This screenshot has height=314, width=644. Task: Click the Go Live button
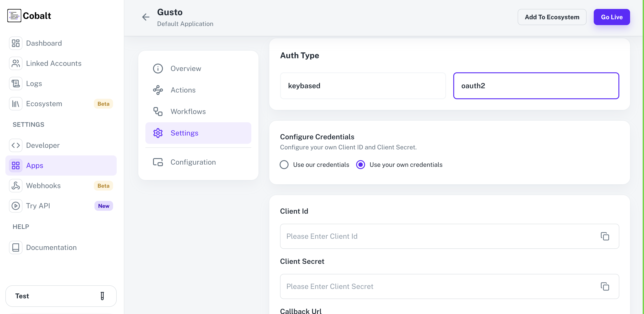tap(612, 17)
